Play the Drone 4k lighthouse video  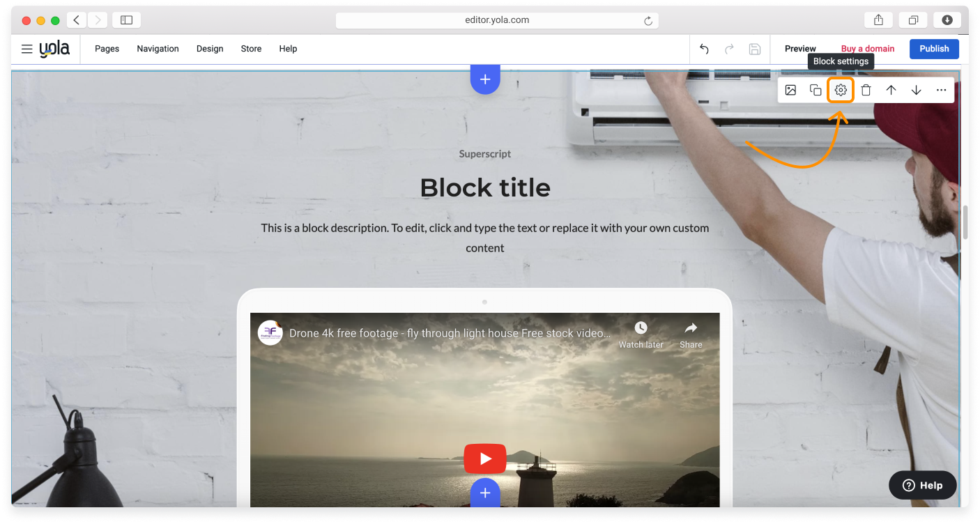[x=485, y=458]
